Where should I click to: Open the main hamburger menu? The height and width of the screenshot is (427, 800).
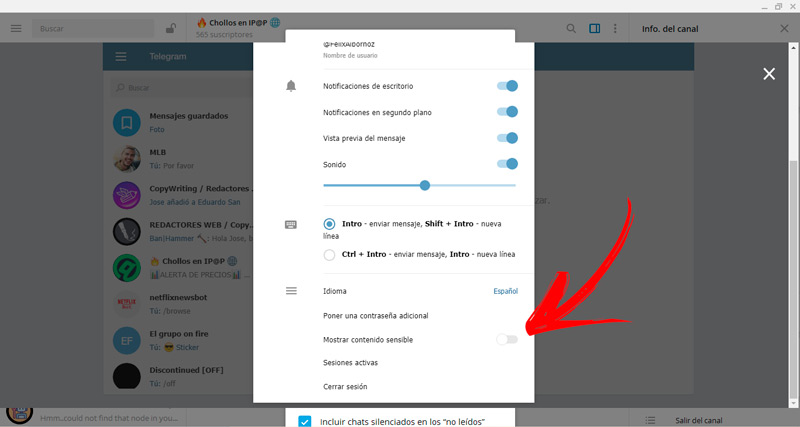click(16, 29)
